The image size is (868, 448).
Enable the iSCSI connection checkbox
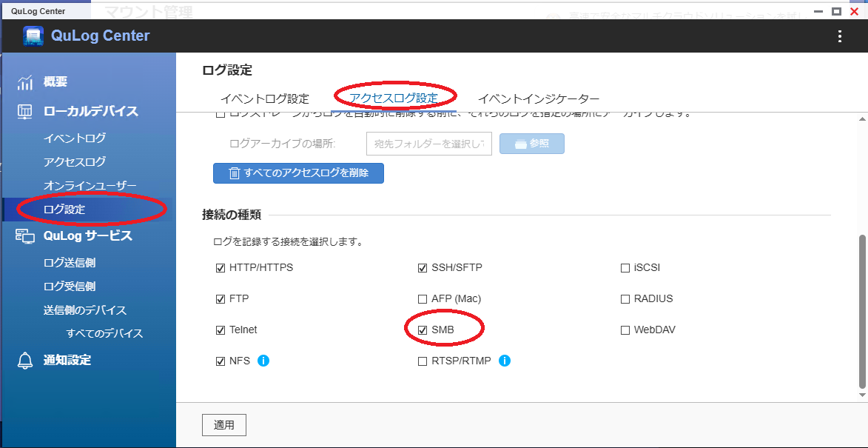tap(625, 268)
